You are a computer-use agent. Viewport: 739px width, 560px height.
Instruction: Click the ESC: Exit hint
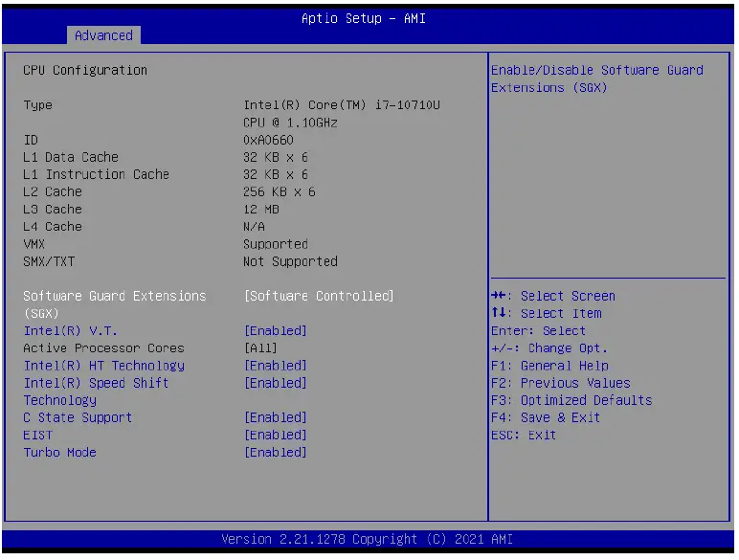pyautogui.click(x=524, y=436)
